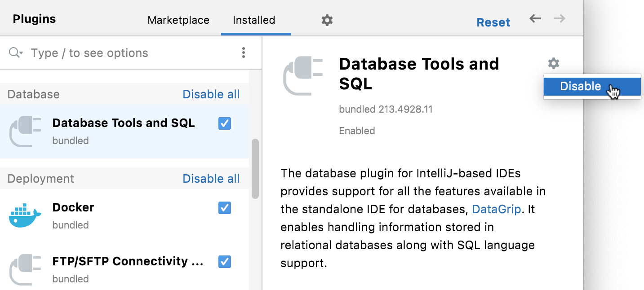The image size is (644, 290).
Task: Navigate back using the left arrow
Action: 534,19
